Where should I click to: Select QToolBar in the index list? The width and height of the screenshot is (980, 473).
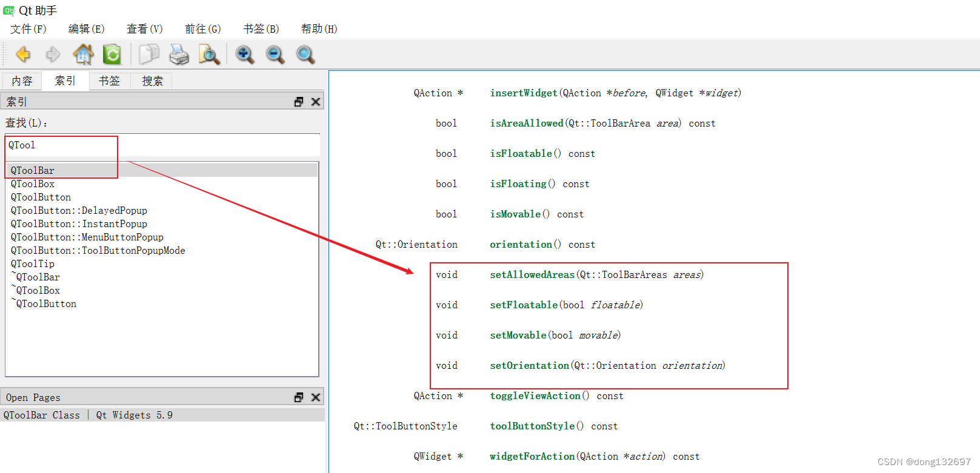[x=162, y=171]
